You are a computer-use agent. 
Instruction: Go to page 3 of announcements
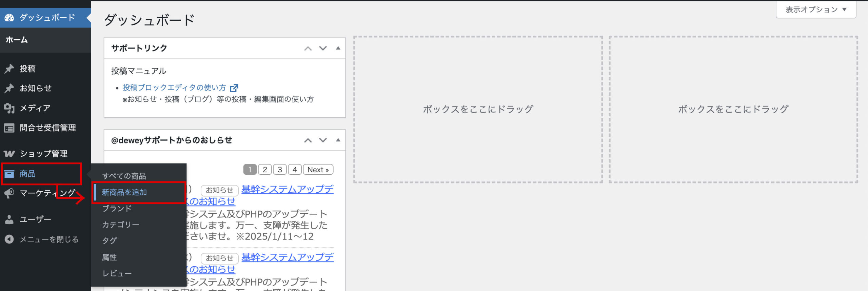point(280,170)
